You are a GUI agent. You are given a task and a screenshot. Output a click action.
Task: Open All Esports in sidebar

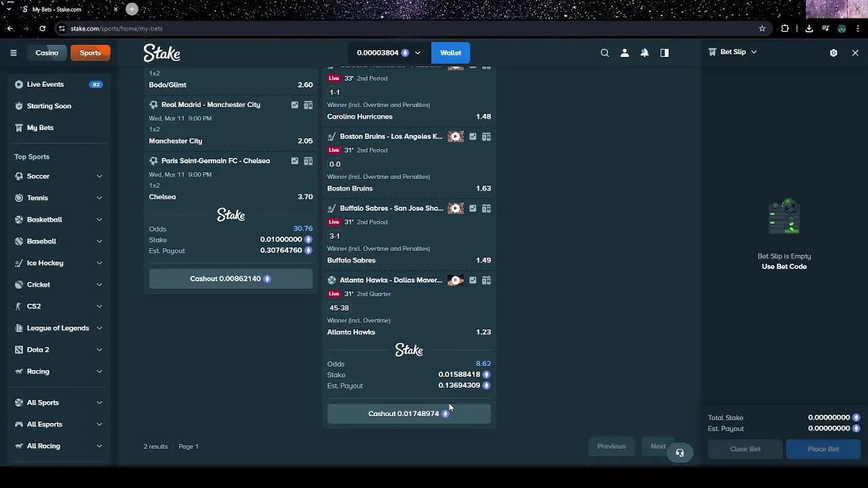pos(44,424)
